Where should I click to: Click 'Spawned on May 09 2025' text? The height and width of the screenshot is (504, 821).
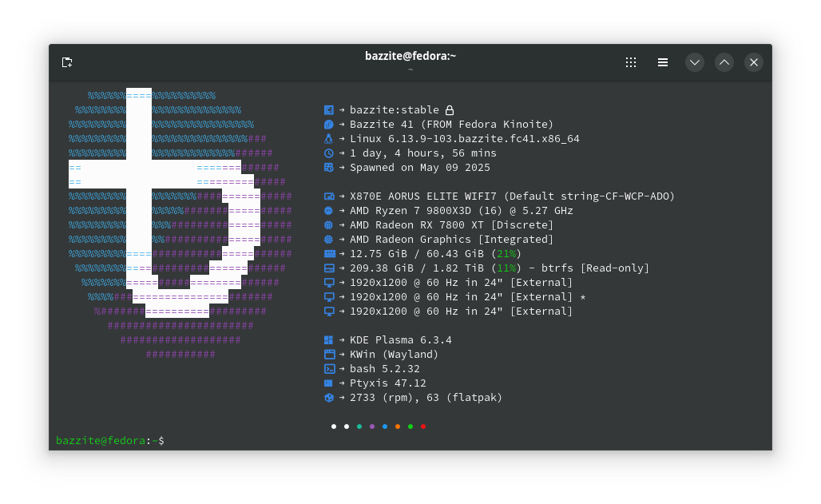420,168
